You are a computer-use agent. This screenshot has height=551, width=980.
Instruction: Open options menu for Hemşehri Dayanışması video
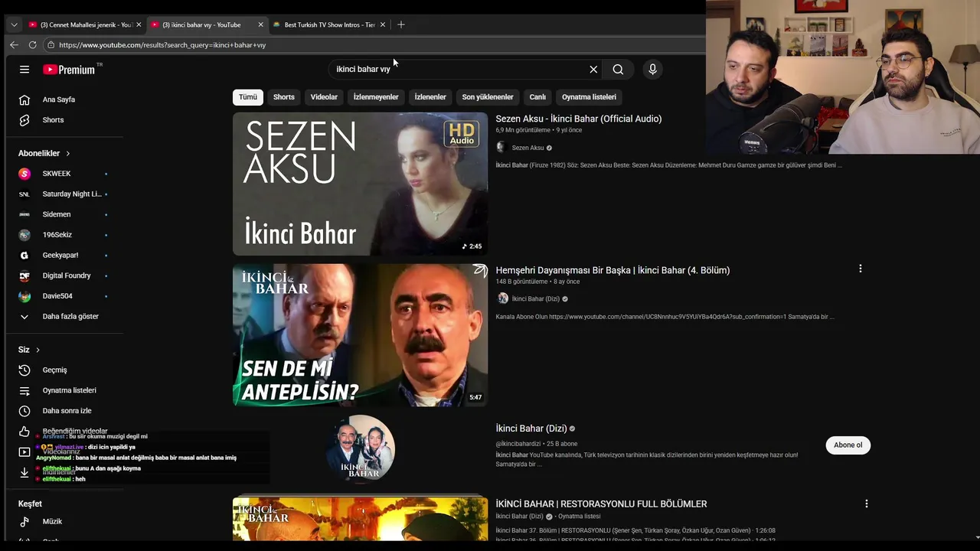click(861, 269)
